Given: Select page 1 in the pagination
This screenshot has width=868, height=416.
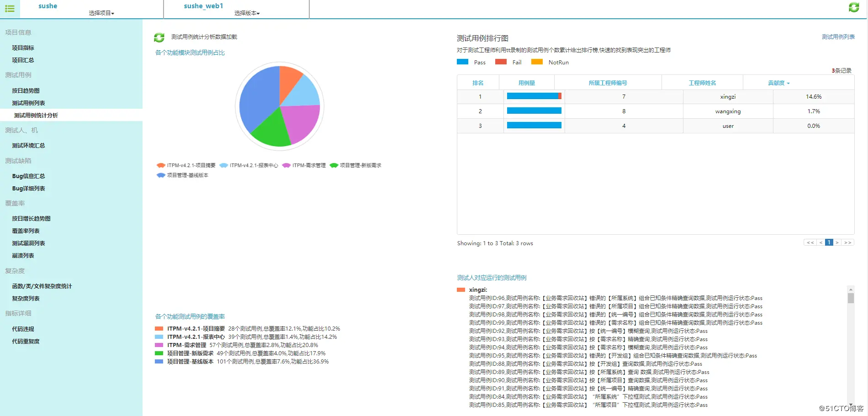Looking at the screenshot, I should 829,242.
